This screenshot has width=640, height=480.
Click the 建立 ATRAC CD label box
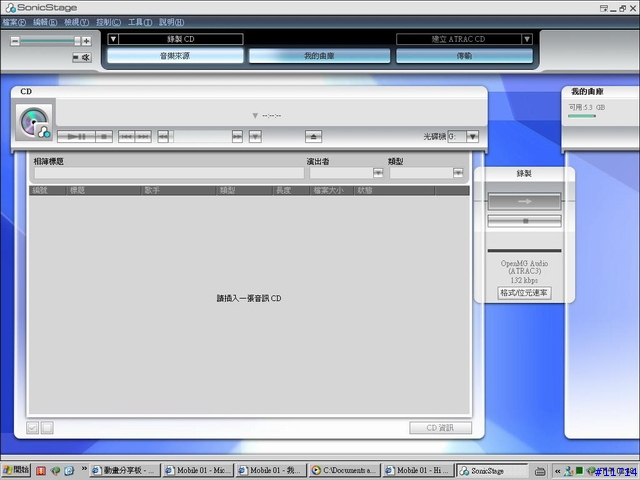pyautogui.click(x=459, y=39)
